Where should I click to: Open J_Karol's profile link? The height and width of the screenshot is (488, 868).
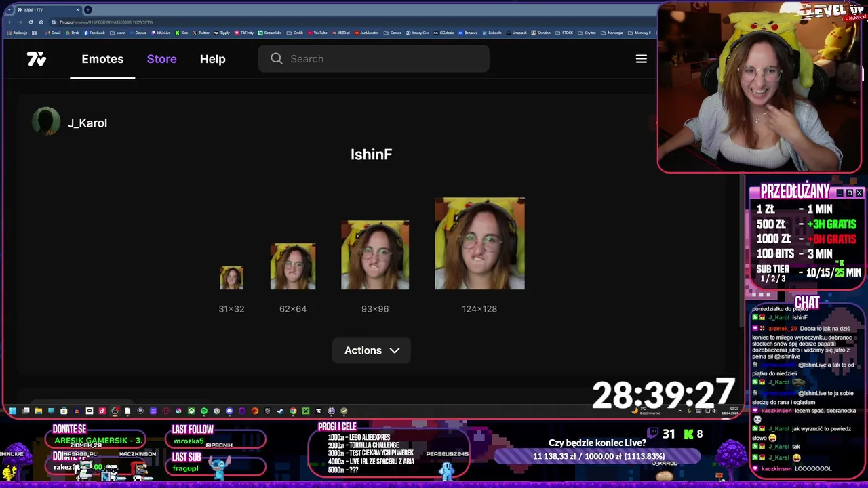87,123
